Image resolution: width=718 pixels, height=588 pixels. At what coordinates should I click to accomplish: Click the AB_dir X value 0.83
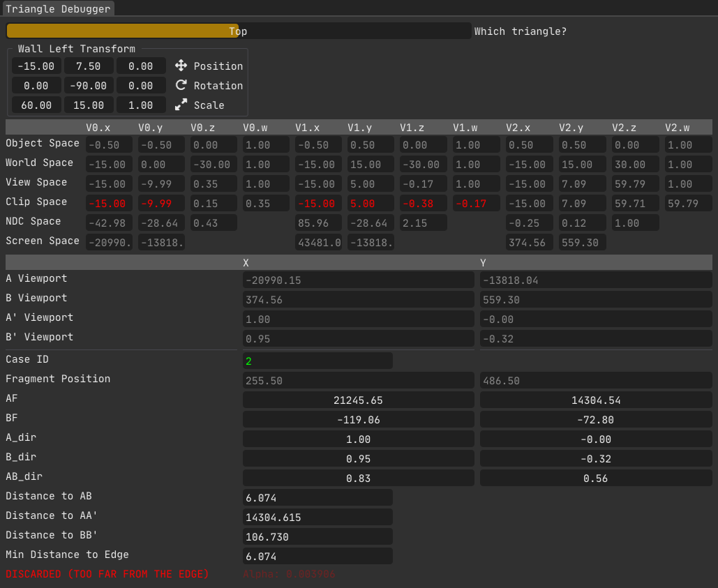tap(358, 478)
